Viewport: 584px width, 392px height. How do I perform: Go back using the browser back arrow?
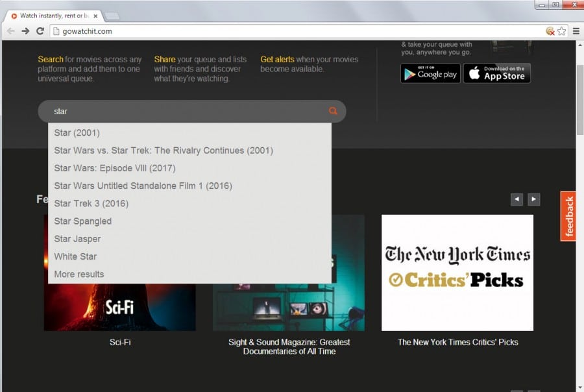pos(11,30)
